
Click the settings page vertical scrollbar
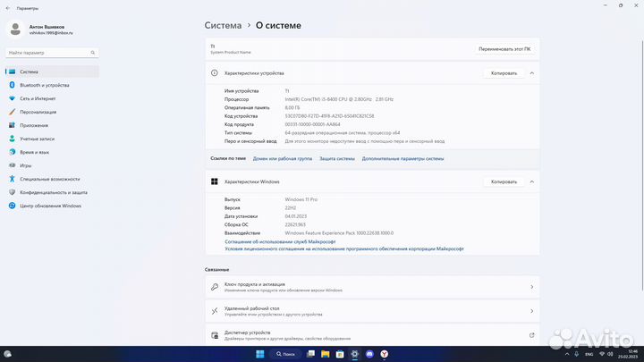642,164
